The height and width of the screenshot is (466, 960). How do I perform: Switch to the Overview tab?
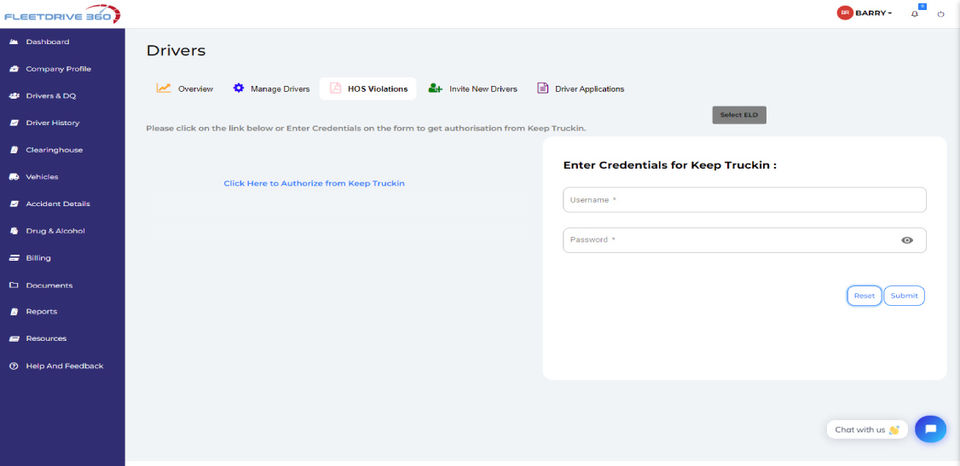click(x=185, y=89)
